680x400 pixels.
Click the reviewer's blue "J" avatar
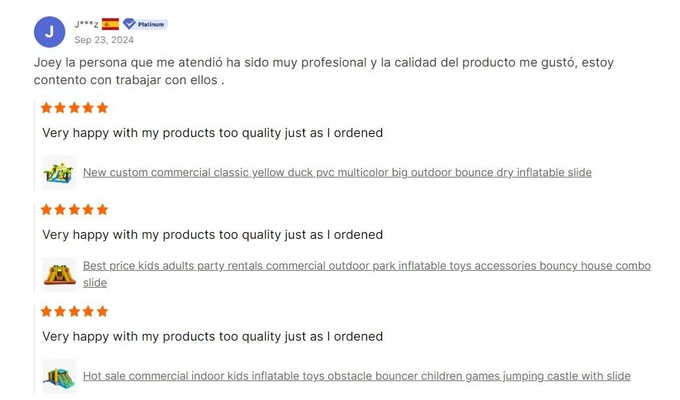pyautogui.click(x=50, y=32)
